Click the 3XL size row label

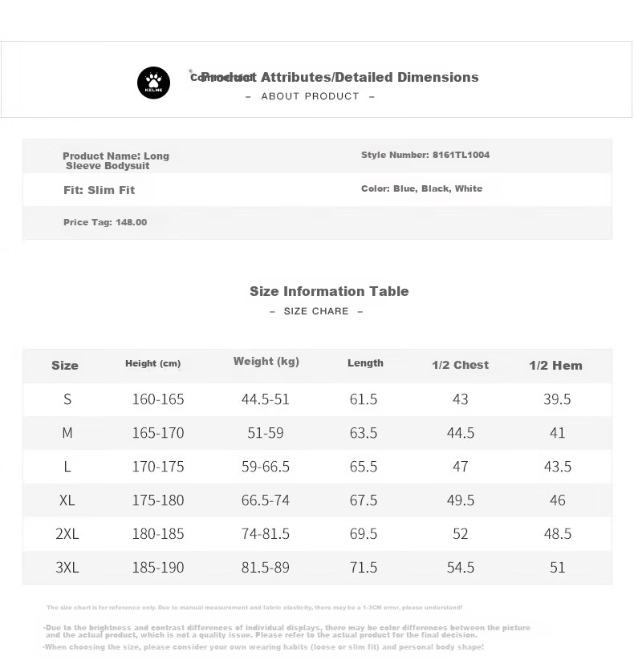coord(67,568)
